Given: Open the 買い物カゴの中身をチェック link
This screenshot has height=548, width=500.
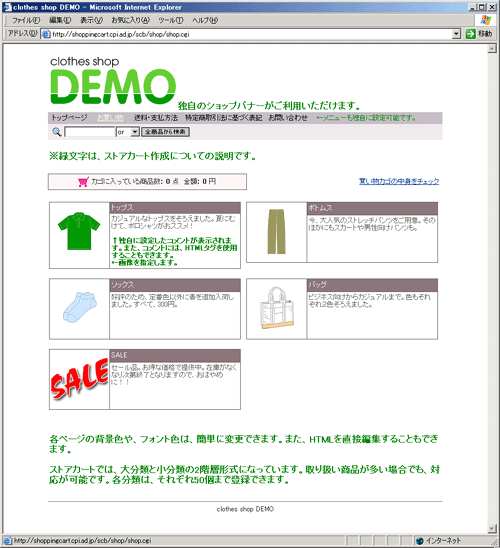Looking at the screenshot, I should [399, 181].
